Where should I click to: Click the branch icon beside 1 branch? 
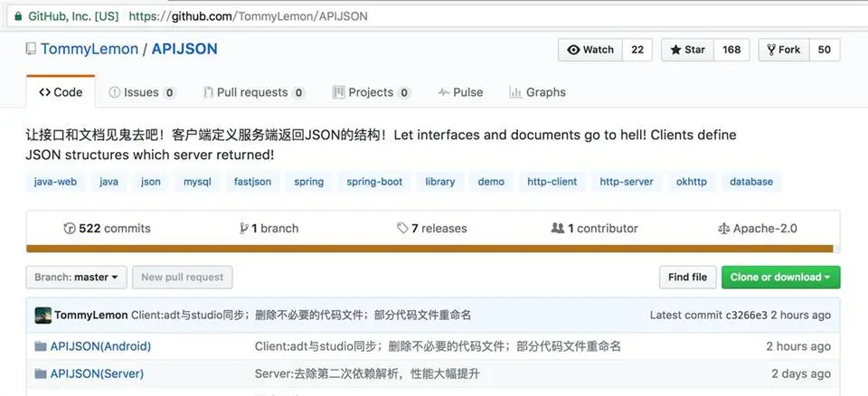pos(243,228)
